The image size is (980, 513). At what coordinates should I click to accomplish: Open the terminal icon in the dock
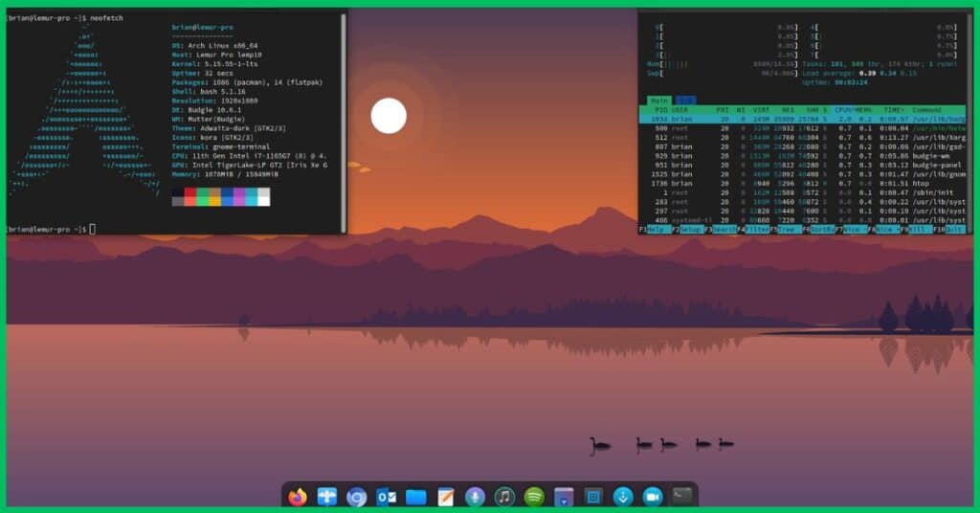click(x=681, y=497)
